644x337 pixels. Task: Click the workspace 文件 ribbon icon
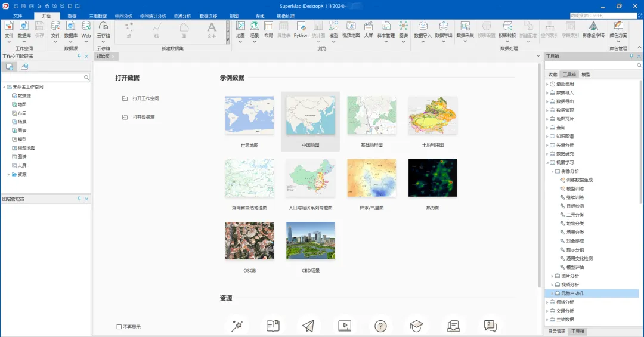[x=8, y=27]
